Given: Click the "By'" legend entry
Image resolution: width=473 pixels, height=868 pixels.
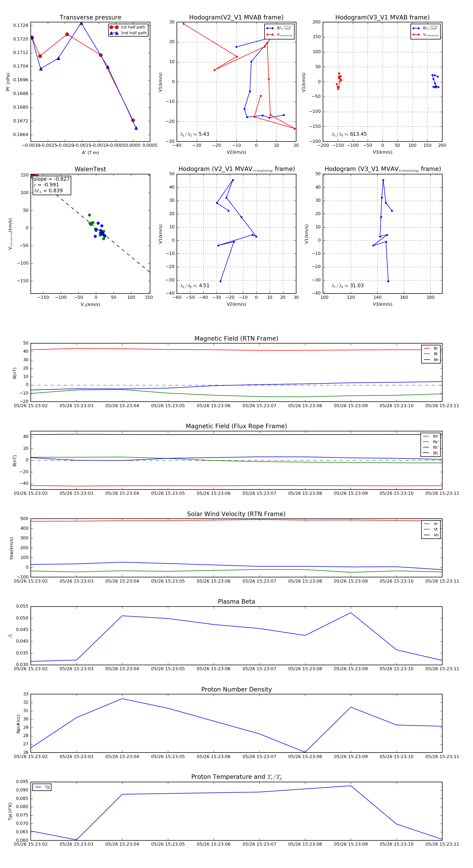Looking at the screenshot, I should click(x=431, y=442).
